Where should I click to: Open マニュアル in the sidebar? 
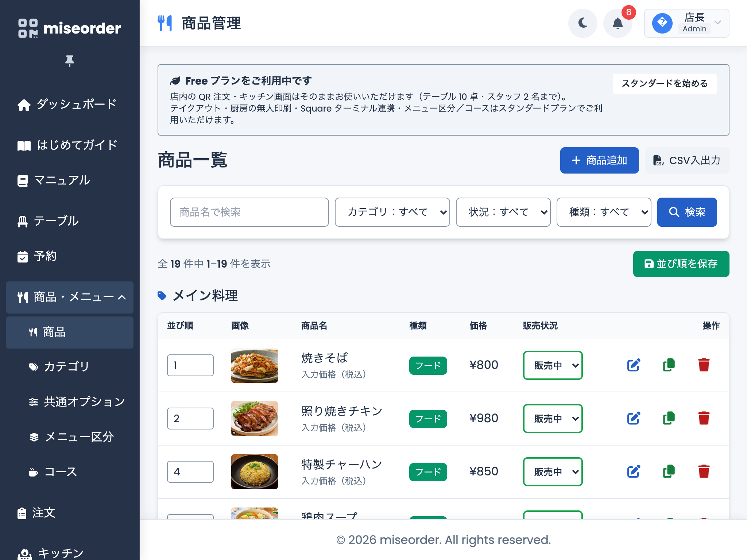70,180
